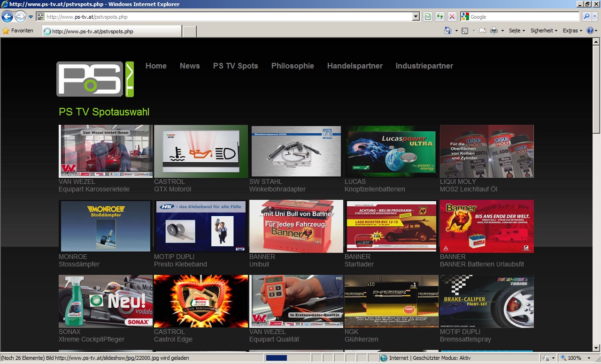Open the Liqui Moly MOS2 thumbnail
This screenshot has width=601, height=364.
click(x=487, y=151)
